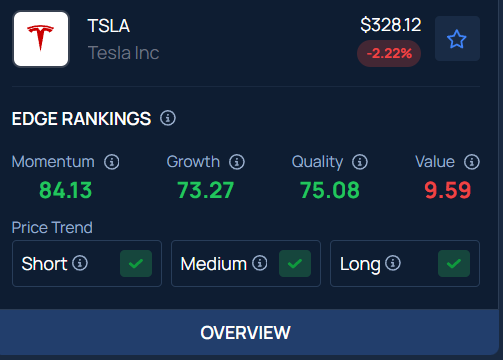Click the Tesla logo thumbnail

[x=41, y=39]
